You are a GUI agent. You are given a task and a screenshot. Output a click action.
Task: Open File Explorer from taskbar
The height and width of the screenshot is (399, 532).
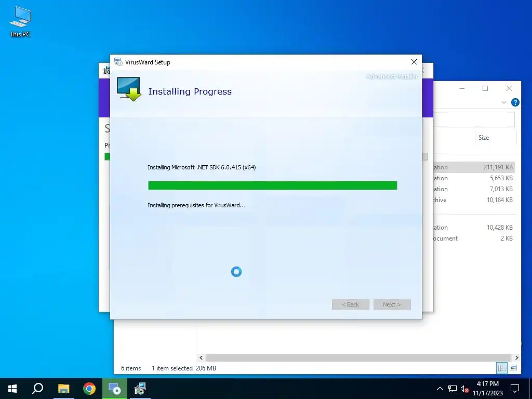click(63, 389)
